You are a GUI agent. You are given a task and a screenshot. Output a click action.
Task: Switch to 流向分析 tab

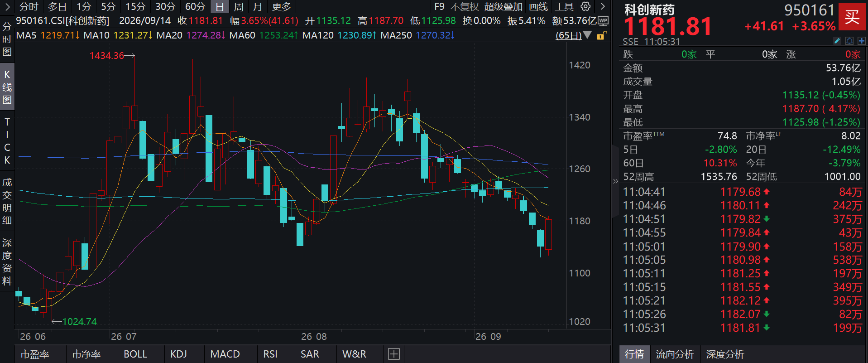[675, 354]
